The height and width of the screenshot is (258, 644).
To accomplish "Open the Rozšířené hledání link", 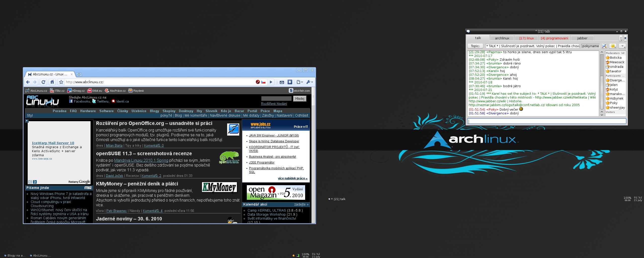I will click(x=274, y=104).
